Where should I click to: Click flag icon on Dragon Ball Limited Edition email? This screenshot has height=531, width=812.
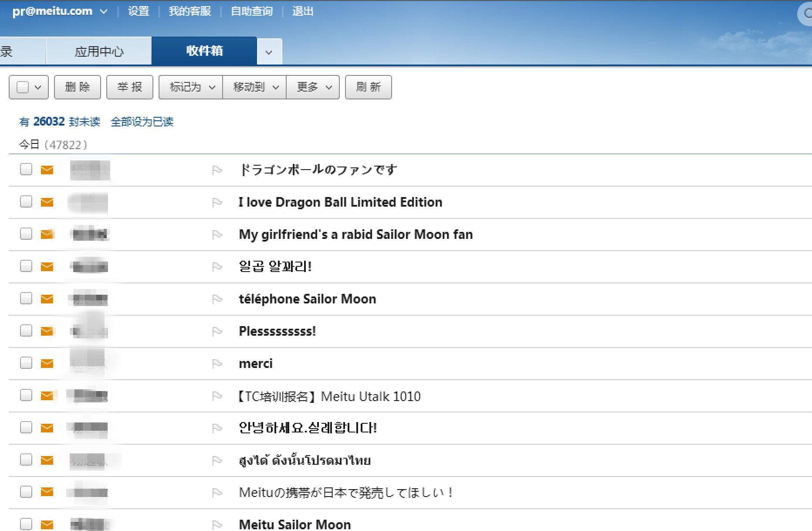coord(217,203)
